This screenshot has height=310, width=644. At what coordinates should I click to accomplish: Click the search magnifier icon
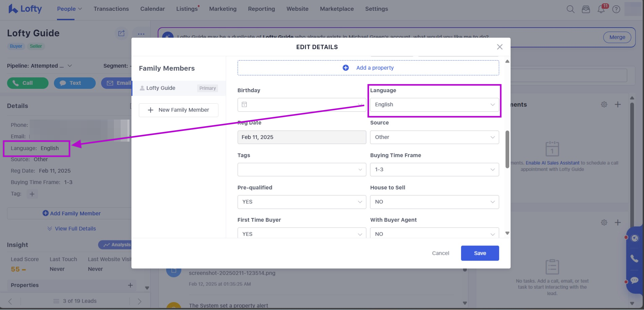(570, 9)
